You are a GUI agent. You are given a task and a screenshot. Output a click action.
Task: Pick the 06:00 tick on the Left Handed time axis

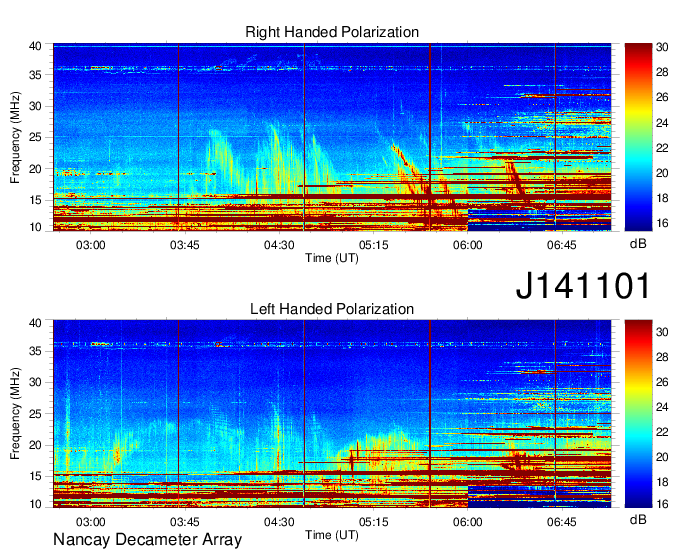tap(468, 522)
